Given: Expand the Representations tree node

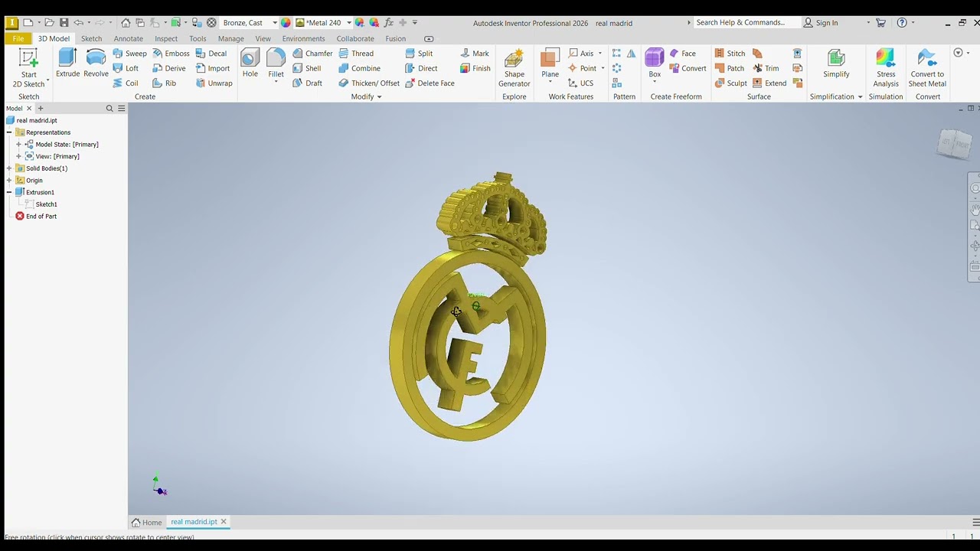Looking at the screenshot, I should (x=9, y=132).
